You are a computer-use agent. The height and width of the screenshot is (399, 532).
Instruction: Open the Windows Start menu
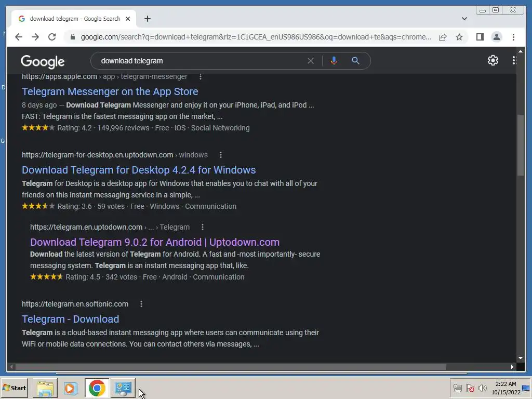(14, 388)
